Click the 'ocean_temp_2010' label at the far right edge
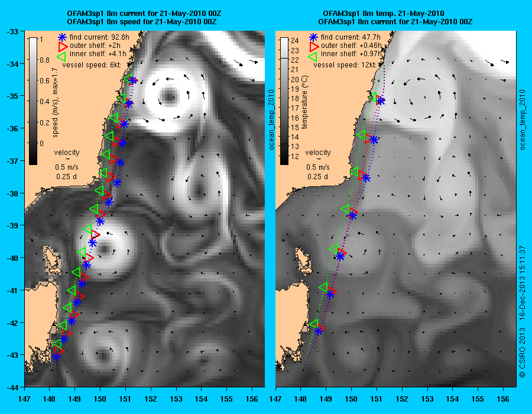The height and width of the screenshot is (414, 532). (x=522, y=119)
